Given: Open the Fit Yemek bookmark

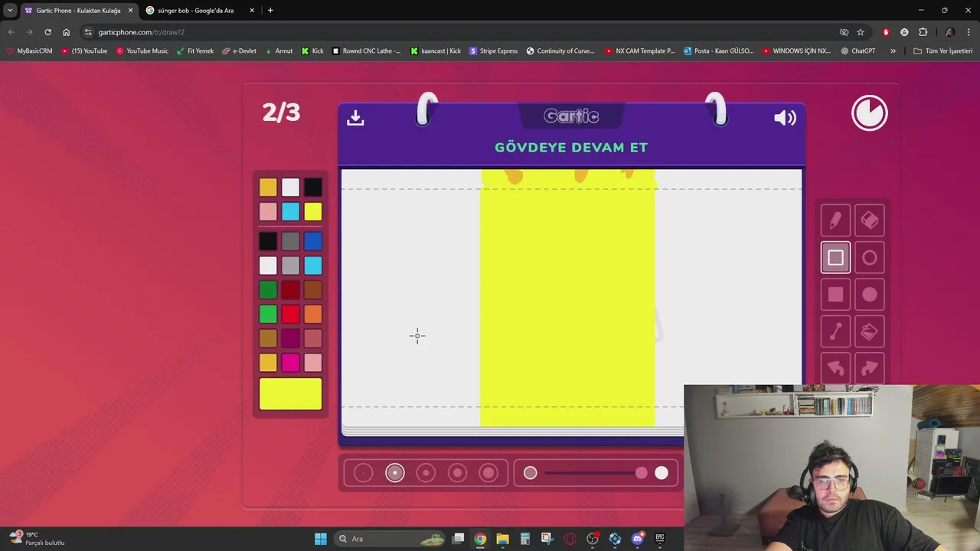Looking at the screenshot, I should click(x=194, y=51).
